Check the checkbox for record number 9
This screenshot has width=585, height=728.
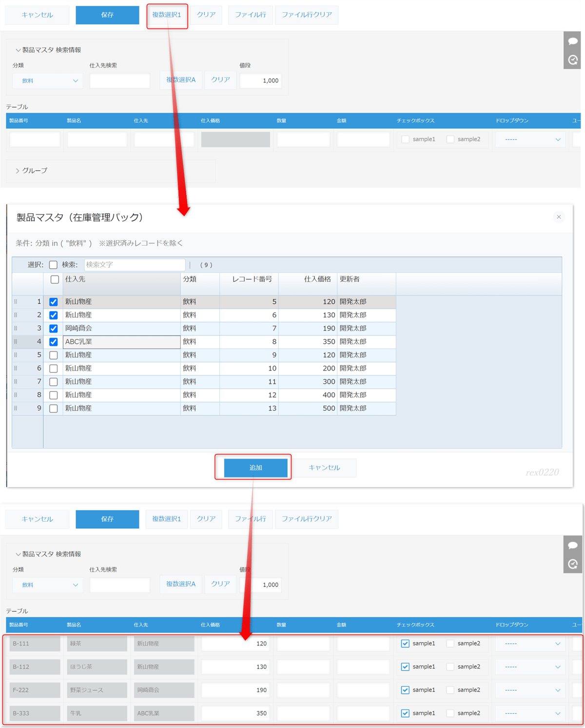pyautogui.click(x=54, y=355)
